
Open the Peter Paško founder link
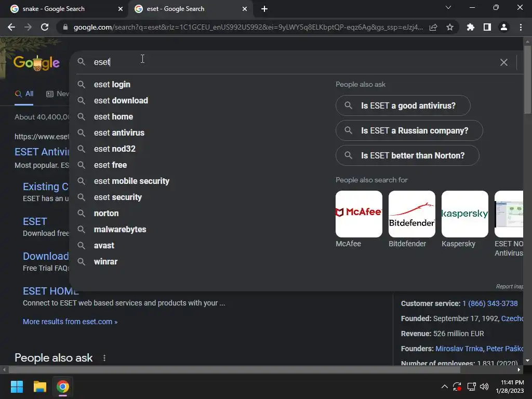[504, 349]
